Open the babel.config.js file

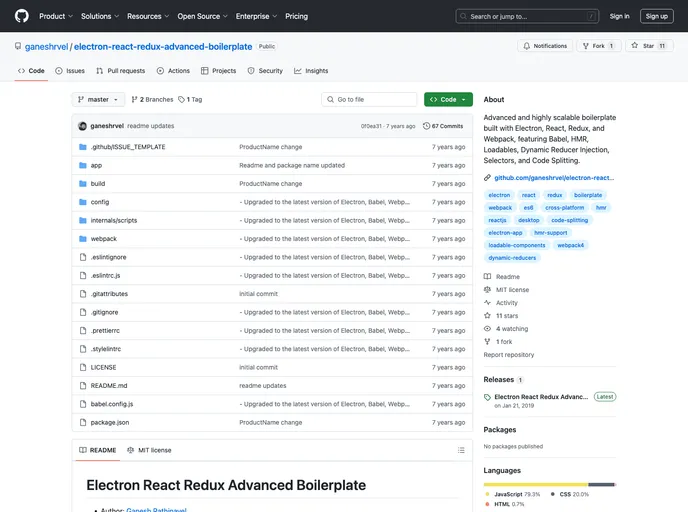pos(112,404)
